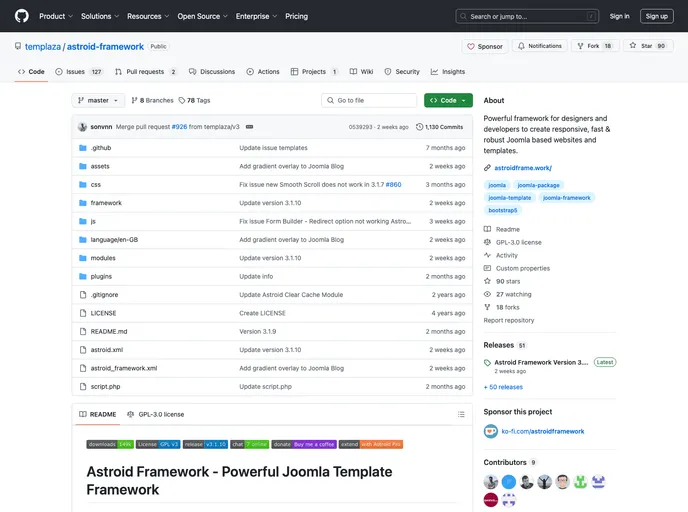Click the GitHub logo icon
This screenshot has height=512, width=688.
pyautogui.click(x=22, y=16)
